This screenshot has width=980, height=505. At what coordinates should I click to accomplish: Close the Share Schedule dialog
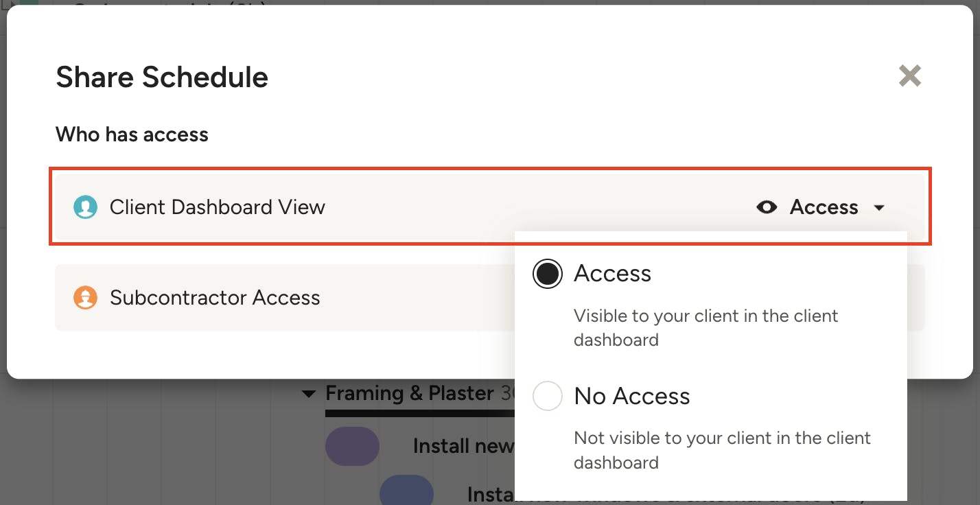click(909, 76)
